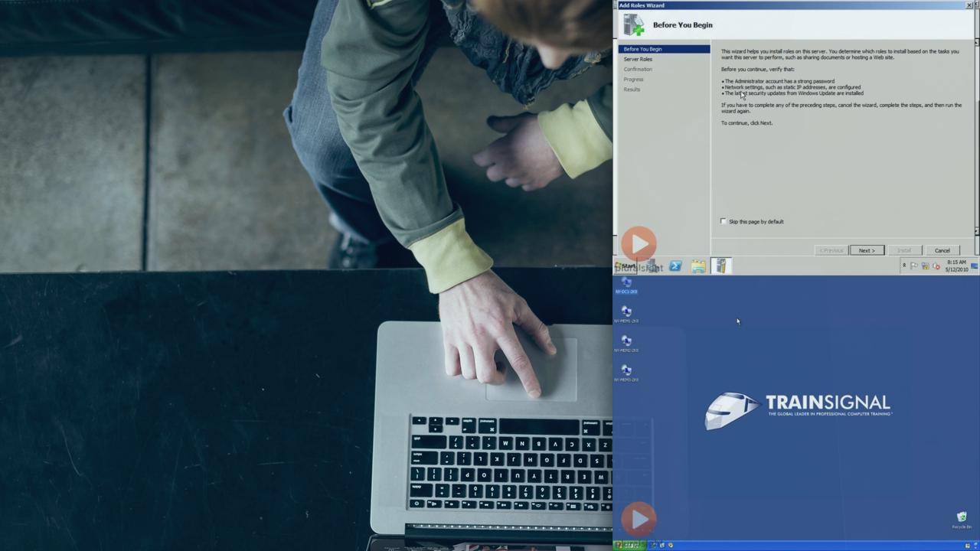980x551 pixels.
Task: Click the Action Center flag tray icon
Action: click(914, 266)
